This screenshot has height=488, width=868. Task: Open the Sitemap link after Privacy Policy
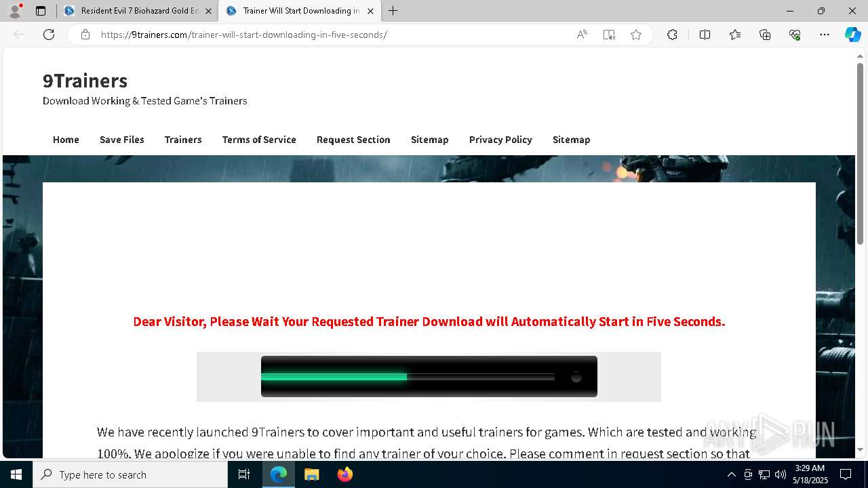(571, 140)
